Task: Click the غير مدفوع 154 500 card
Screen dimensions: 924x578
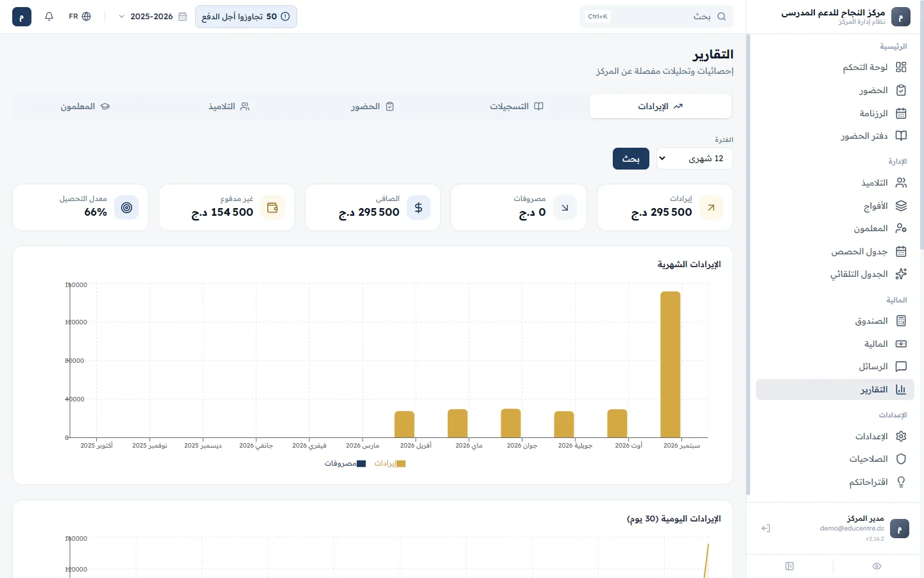Action: 227,207
